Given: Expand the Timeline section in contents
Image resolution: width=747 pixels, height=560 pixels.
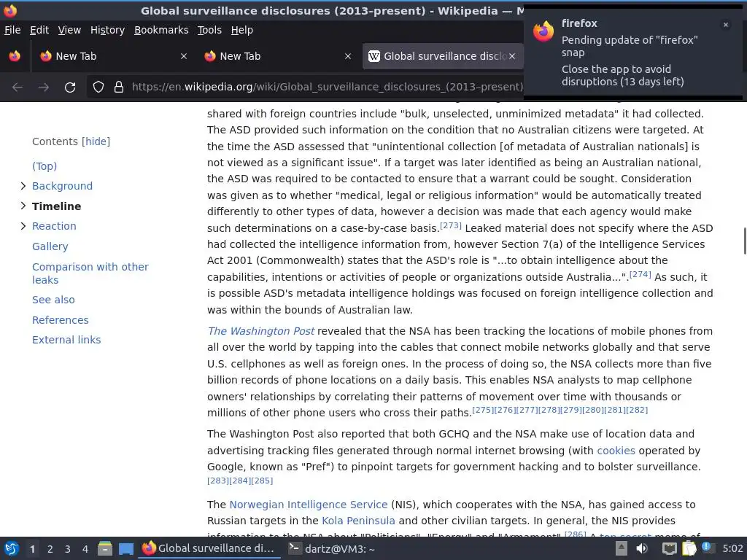Looking at the screenshot, I should pyautogui.click(x=23, y=206).
